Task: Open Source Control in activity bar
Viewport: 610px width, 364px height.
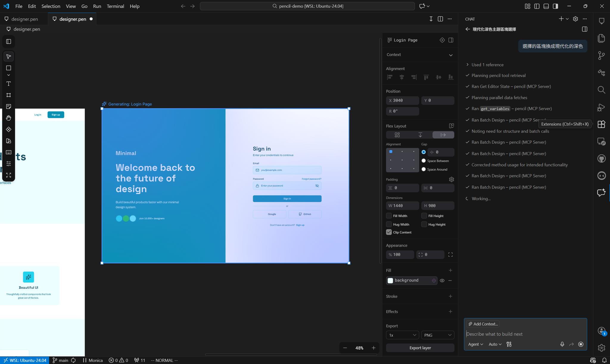Action: point(601,55)
